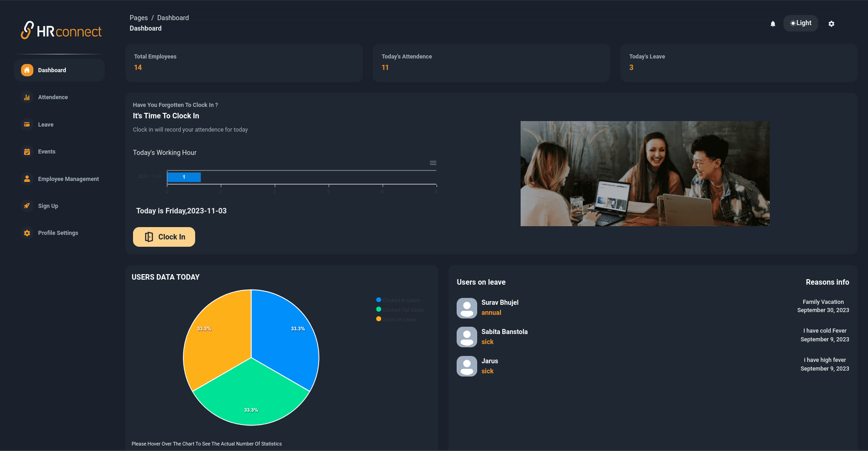
Task: Click the Sign Up rocket icon
Action: [x=27, y=206]
